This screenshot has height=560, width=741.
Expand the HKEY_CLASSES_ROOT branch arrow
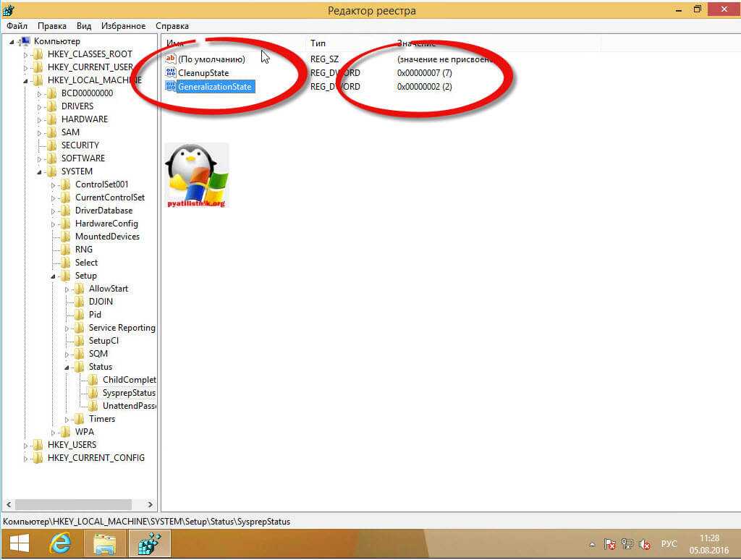pos(25,55)
